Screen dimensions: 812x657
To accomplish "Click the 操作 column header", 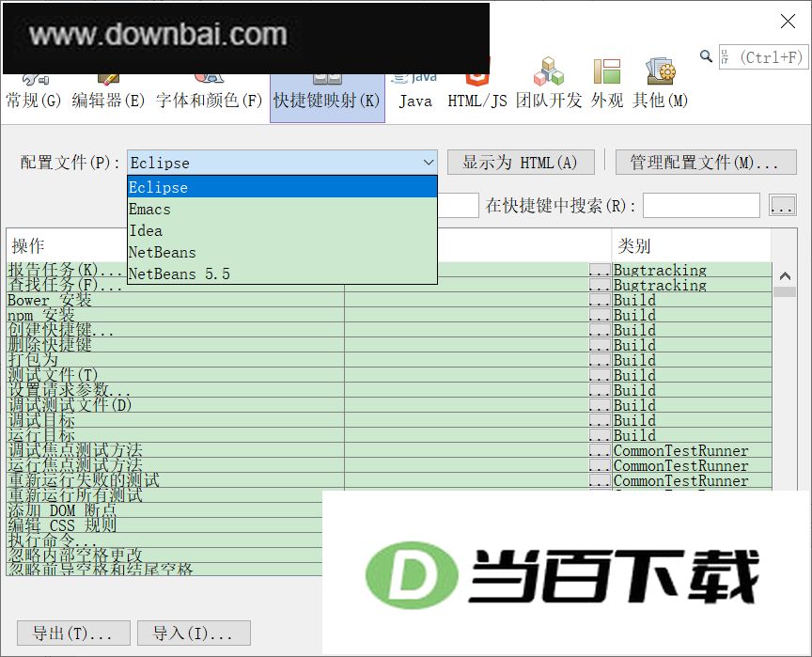I will pyautogui.click(x=67, y=245).
